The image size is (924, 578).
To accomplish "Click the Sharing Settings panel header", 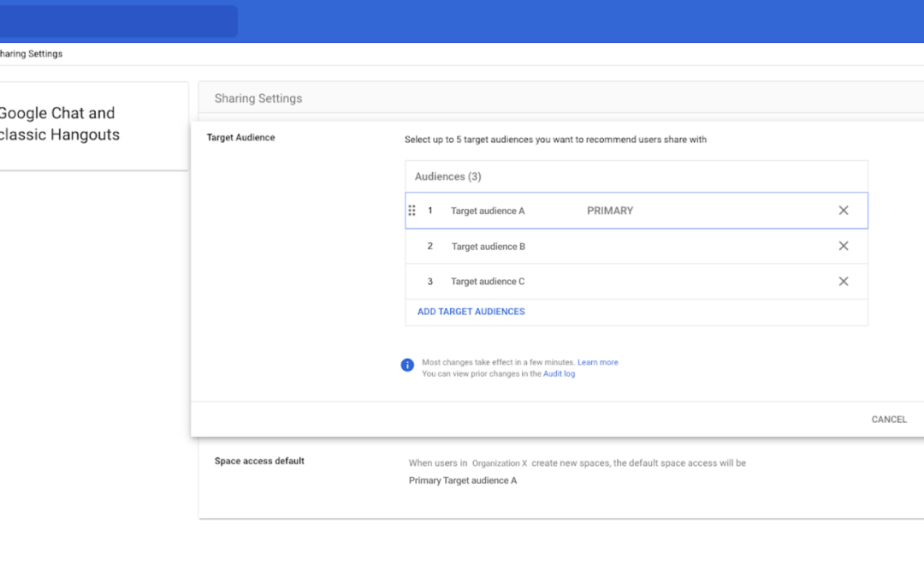I will point(561,98).
